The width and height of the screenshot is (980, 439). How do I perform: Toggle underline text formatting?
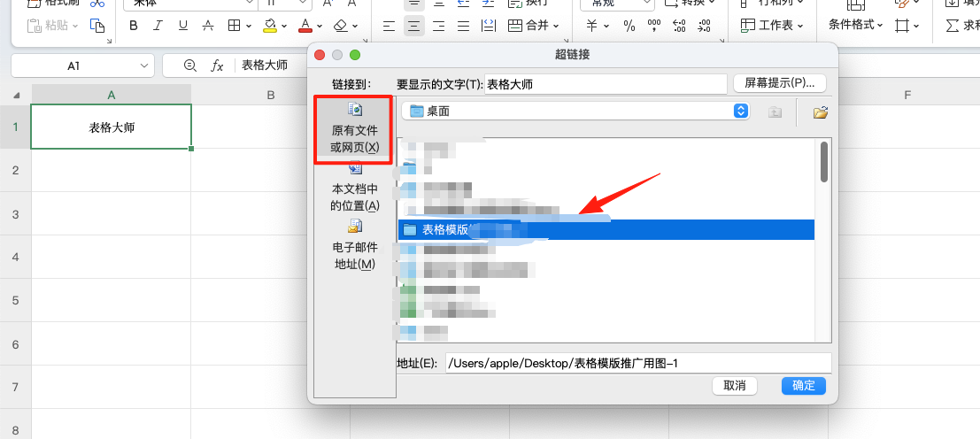pyautogui.click(x=182, y=26)
